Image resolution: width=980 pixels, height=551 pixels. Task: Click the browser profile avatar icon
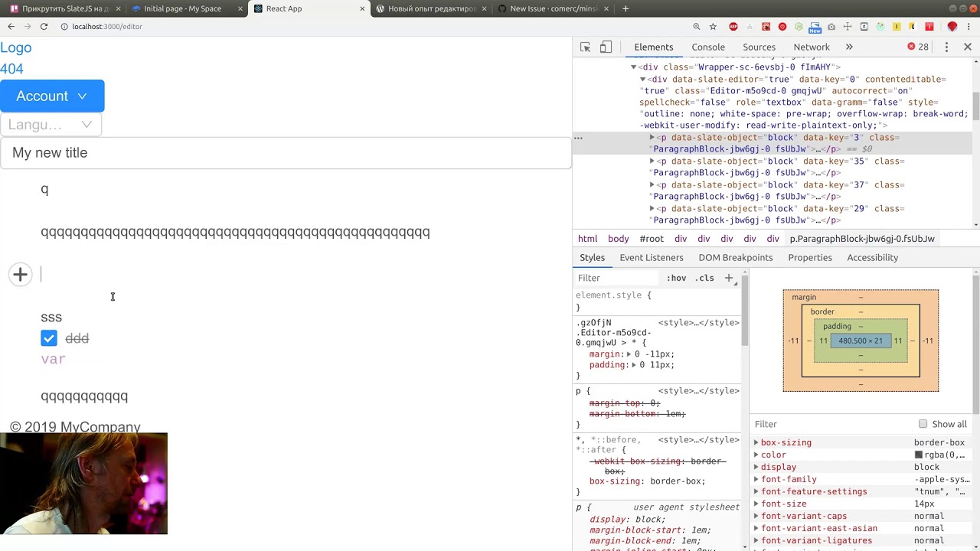click(x=952, y=27)
